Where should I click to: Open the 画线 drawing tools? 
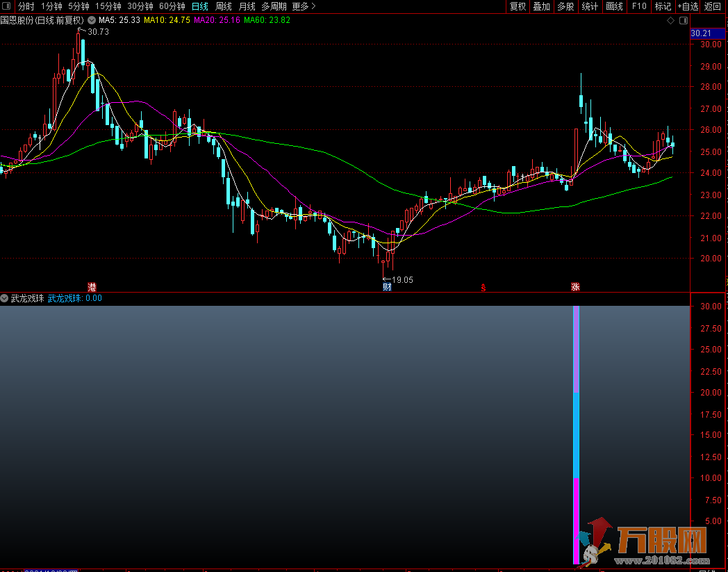coord(614,6)
